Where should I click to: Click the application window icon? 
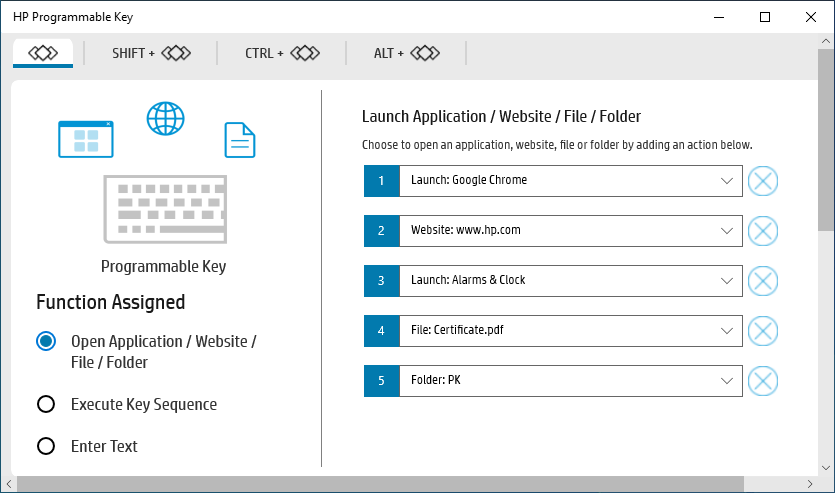coord(86,139)
